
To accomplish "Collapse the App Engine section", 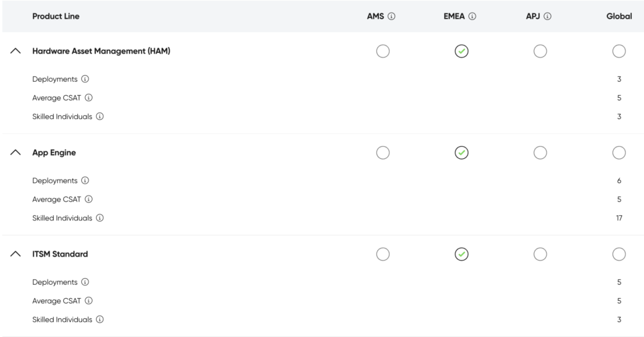I will [14, 153].
